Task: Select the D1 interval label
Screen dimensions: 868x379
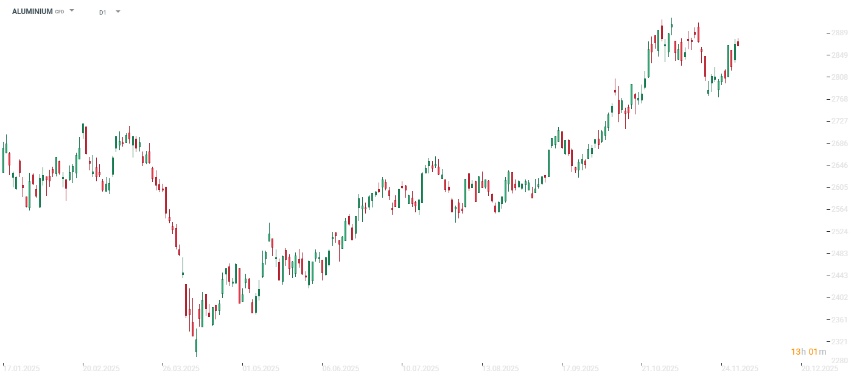Action: tap(102, 12)
